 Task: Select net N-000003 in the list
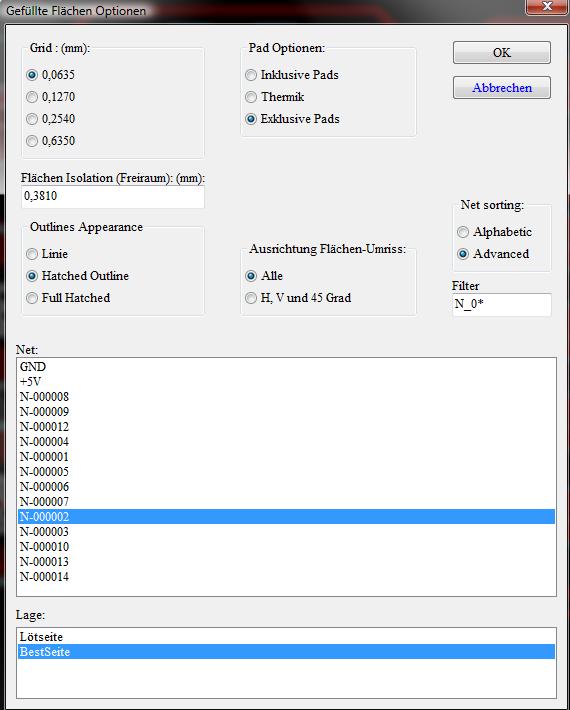[x=286, y=532]
